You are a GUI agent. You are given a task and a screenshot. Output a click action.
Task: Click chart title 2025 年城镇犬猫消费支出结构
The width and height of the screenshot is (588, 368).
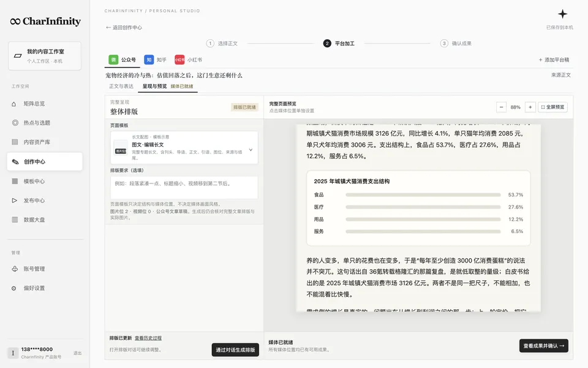click(x=352, y=181)
